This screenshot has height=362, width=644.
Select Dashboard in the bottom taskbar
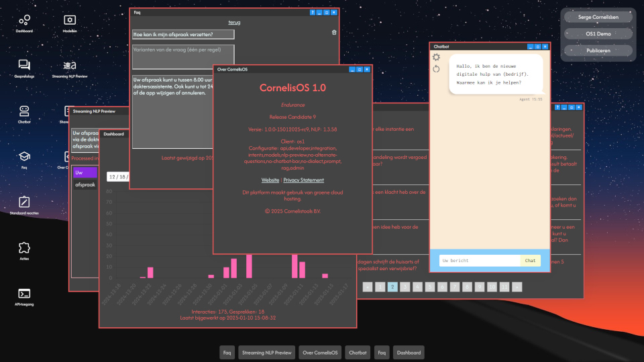[409, 353]
